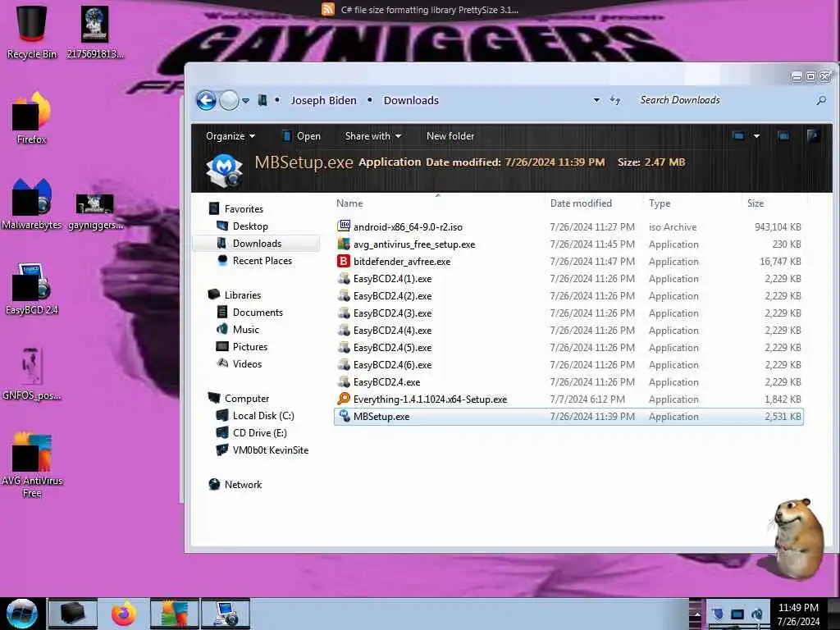Image resolution: width=840 pixels, height=630 pixels.
Task: Open VM0b0t KevinSite drive
Action: [271, 450]
